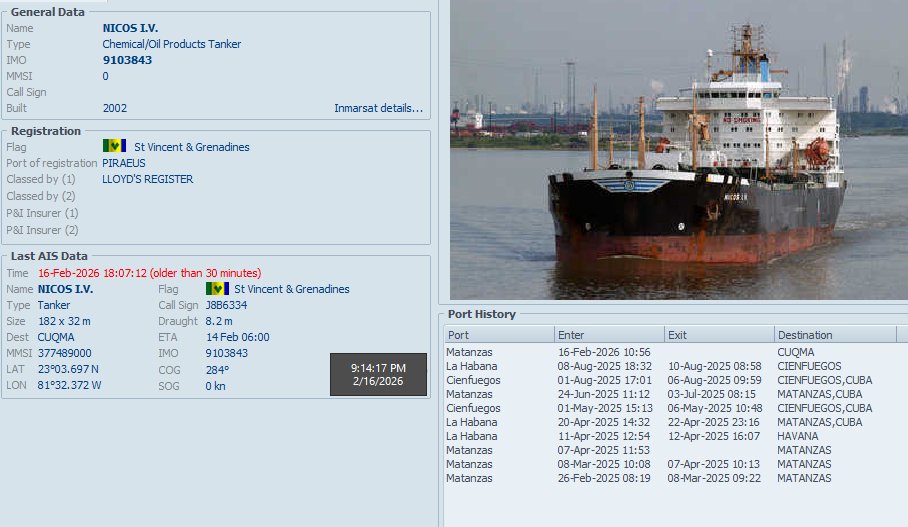Sort port history by Exit column header
This screenshot has height=527, width=908.
pyautogui.click(x=719, y=335)
